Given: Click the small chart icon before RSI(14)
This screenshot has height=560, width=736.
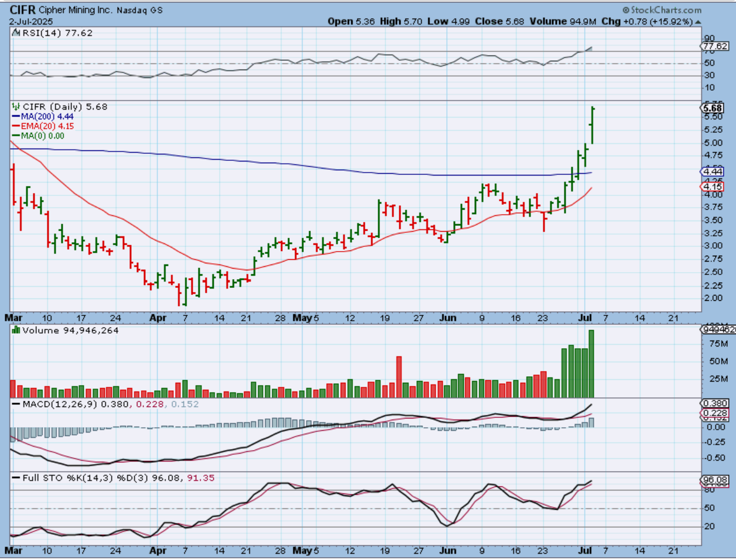Looking at the screenshot, I should point(16,33).
